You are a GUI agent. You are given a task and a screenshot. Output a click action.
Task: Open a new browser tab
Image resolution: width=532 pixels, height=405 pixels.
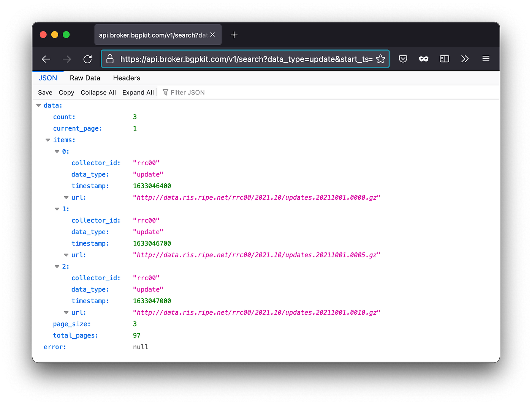pyautogui.click(x=234, y=35)
